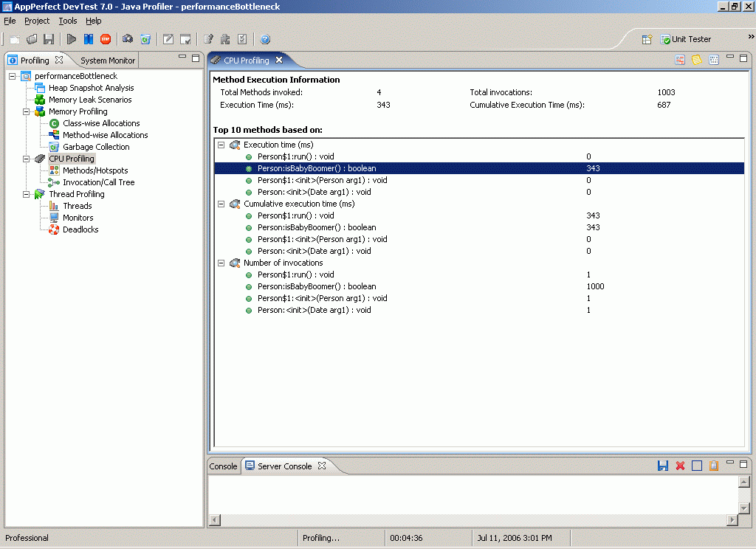Show more perspectives with the chevron

[751, 37]
